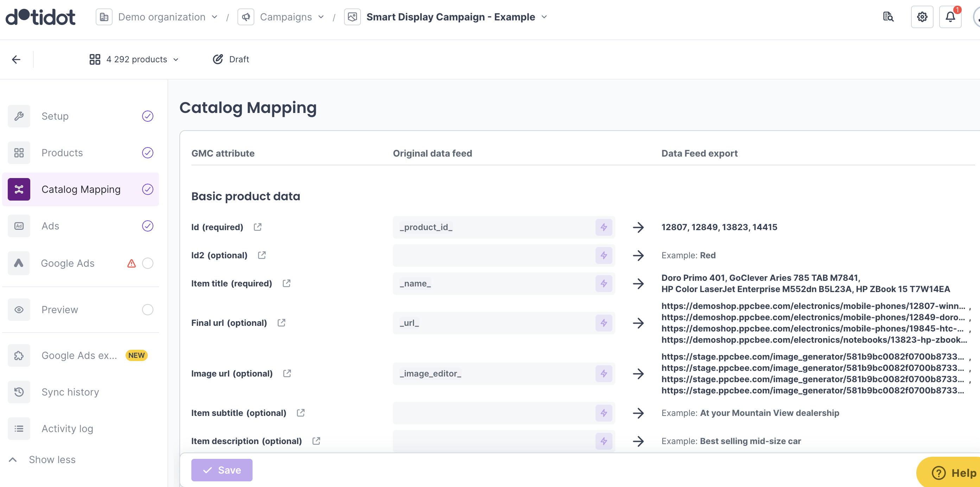Screen dimensions: 980x487
Task: Open external link icon beside Item title
Action: [x=286, y=284]
